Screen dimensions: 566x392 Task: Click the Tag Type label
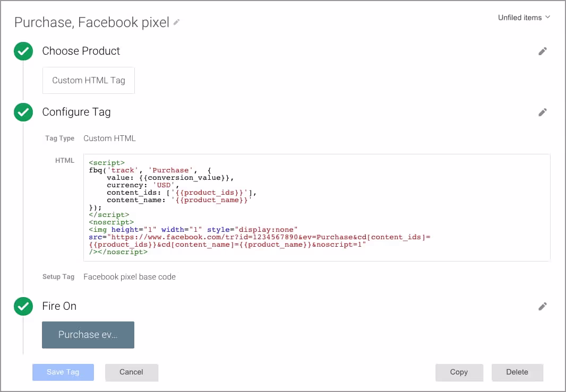59,138
